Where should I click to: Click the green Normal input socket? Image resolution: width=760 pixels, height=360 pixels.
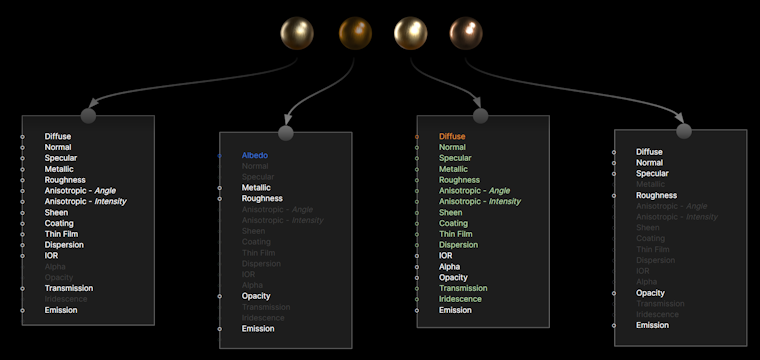click(x=417, y=147)
